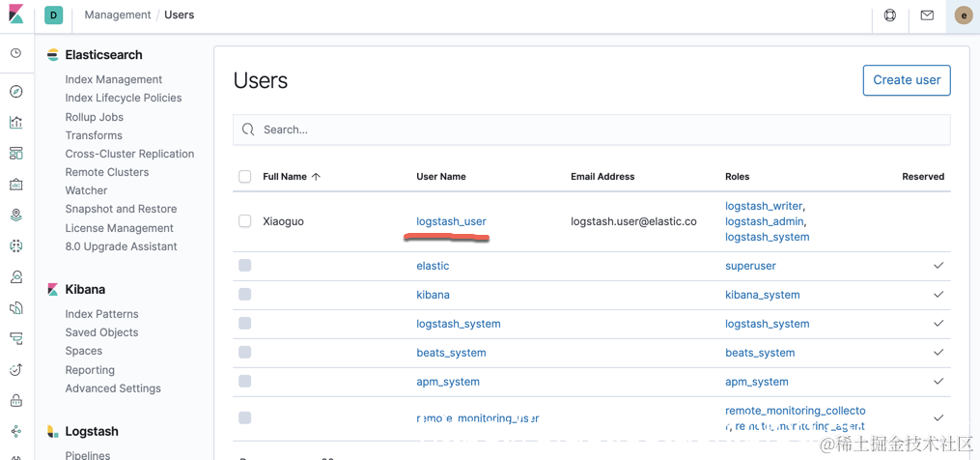Open the logstash_user user link
The width and height of the screenshot is (980, 460).
(451, 221)
